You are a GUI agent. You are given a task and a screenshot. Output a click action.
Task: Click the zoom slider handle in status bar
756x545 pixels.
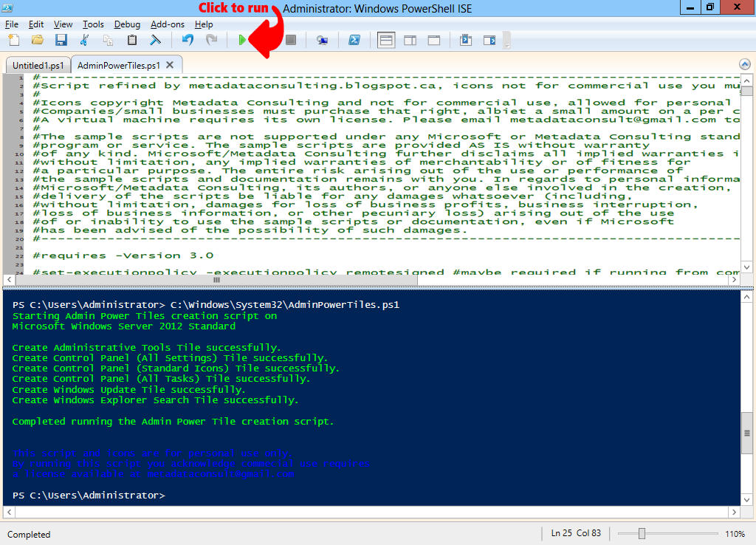(x=642, y=533)
